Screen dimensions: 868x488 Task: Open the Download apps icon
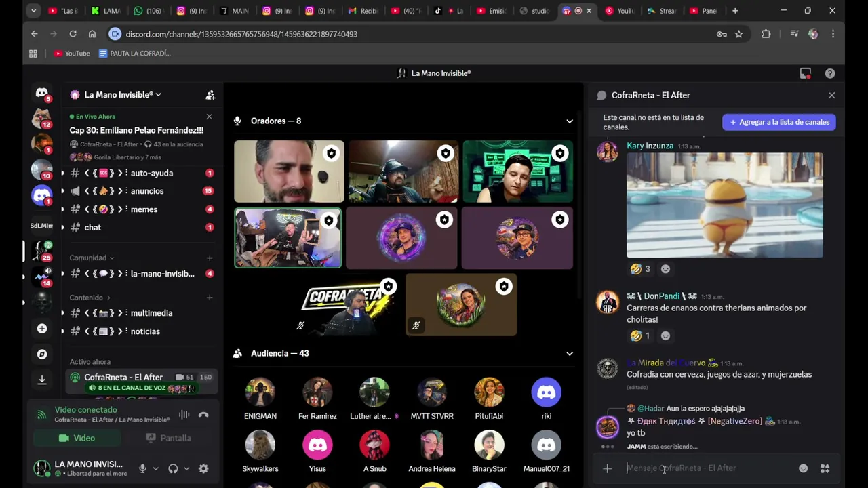click(42, 380)
